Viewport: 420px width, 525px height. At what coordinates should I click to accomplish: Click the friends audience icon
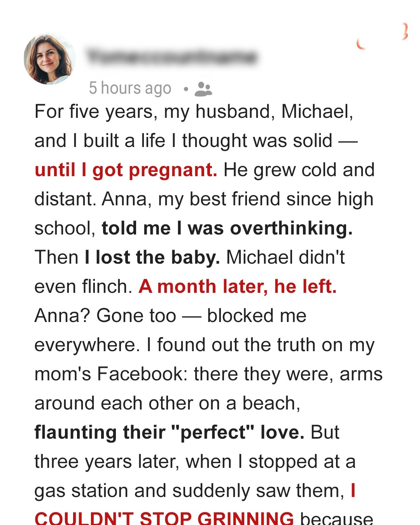(203, 89)
